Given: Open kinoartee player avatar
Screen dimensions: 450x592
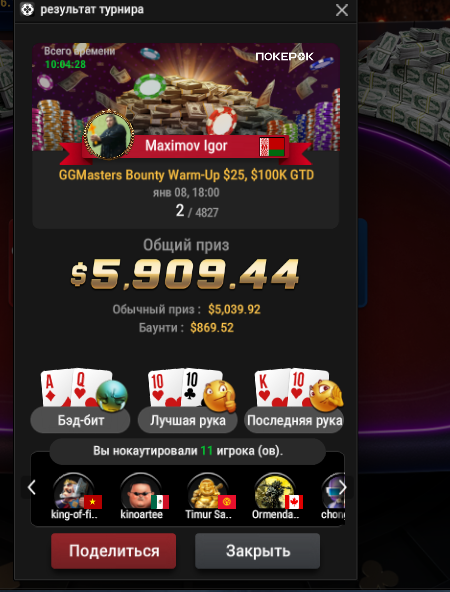Looking at the screenshot, I should pos(141,492).
